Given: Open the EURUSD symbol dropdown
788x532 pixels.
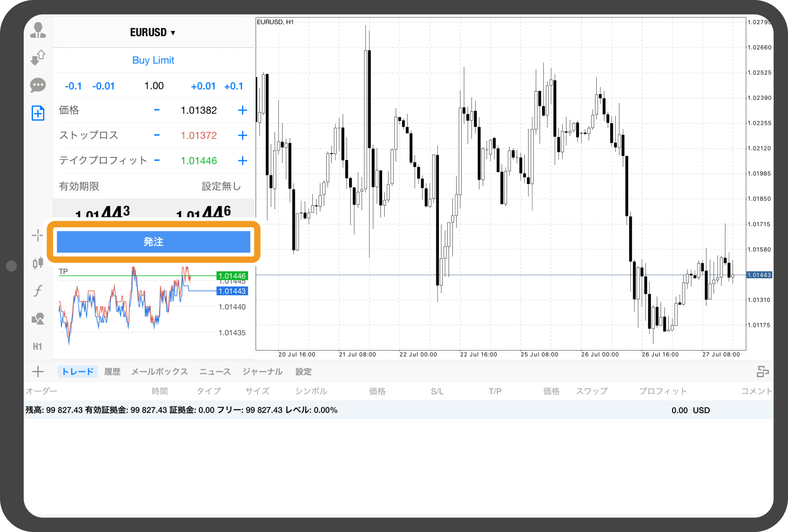Looking at the screenshot, I should tap(153, 33).
